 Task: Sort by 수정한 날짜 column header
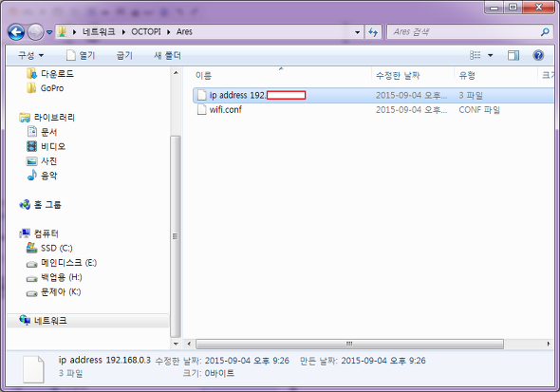click(x=399, y=76)
